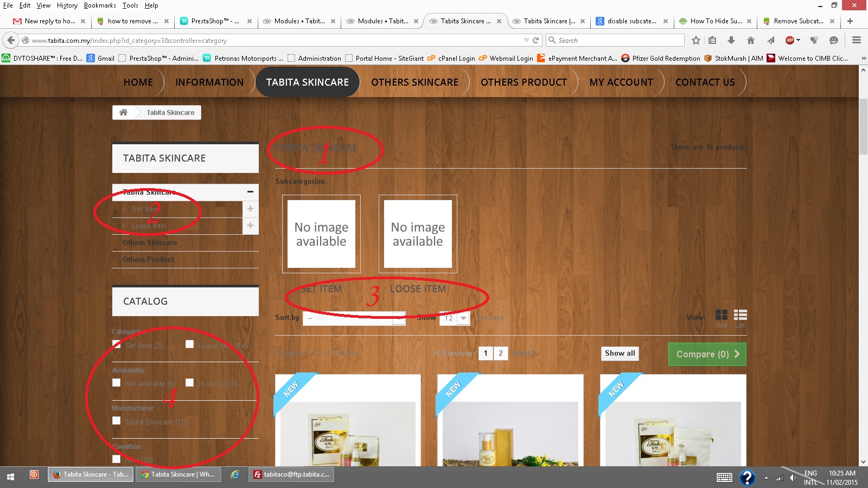This screenshot has height=488, width=868.
Task: Open the OTHERS SKINCARE menu item
Action: [x=414, y=82]
